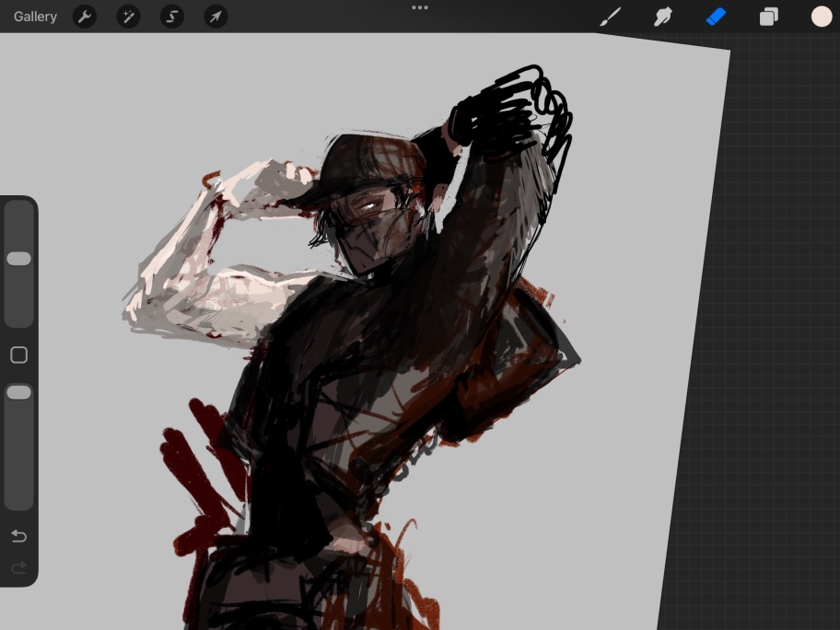Click the brush size slider handle

(19, 259)
